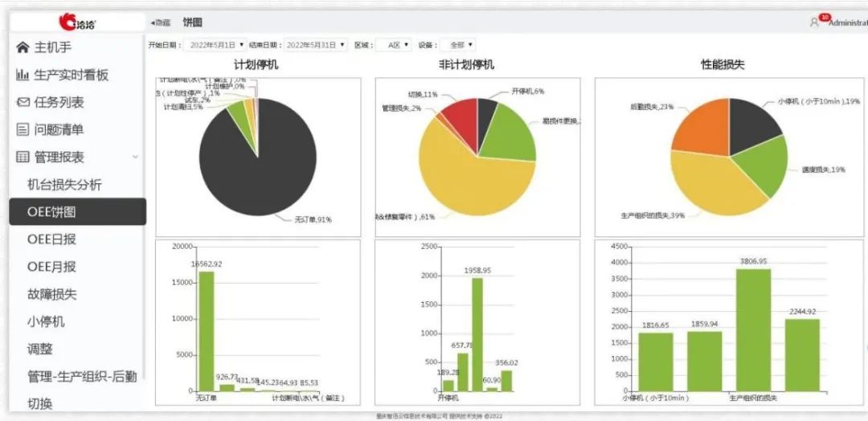Image resolution: width=868 pixels, height=421 pixels.
Task: Click the document icon beside 问题清单
Action: click(x=23, y=130)
